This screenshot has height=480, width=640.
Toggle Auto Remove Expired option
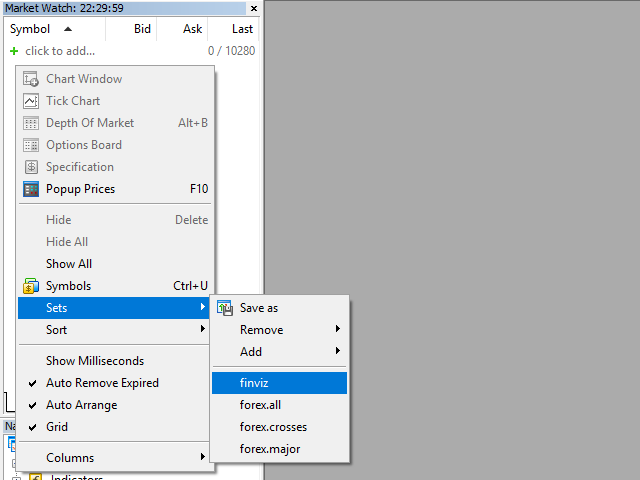(x=114, y=383)
